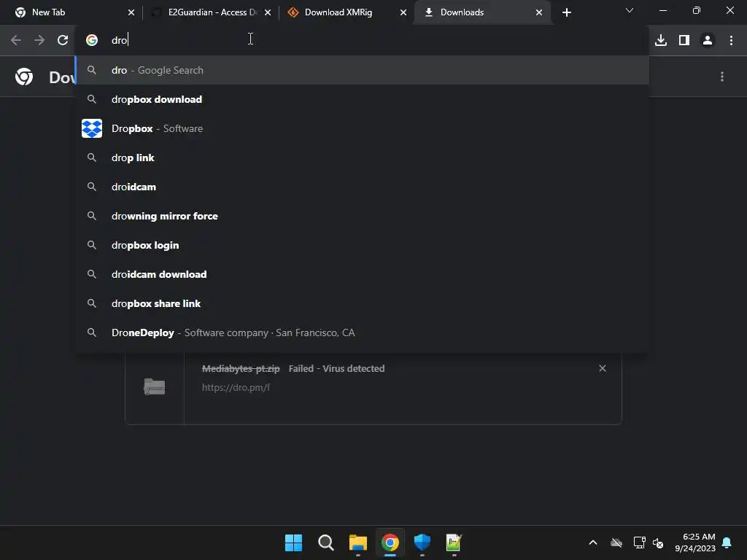Image resolution: width=747 pixels, height=560 pixels.
Task: Open network status tray icon
Action: pyautogui.click(x=639, y=542)
